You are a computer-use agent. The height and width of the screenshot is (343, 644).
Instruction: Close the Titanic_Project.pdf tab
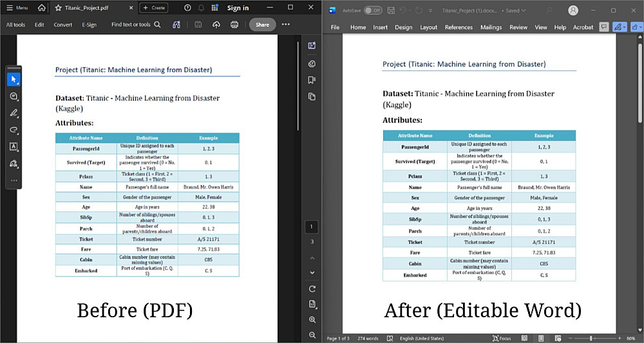(131, 8)
